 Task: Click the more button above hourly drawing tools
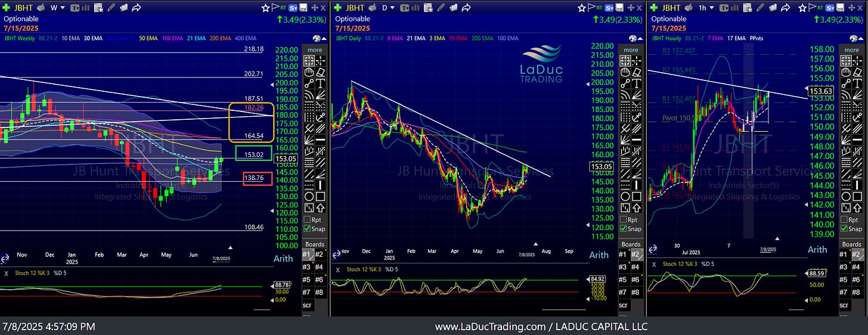pyautogui.click(x=851, y=49)
